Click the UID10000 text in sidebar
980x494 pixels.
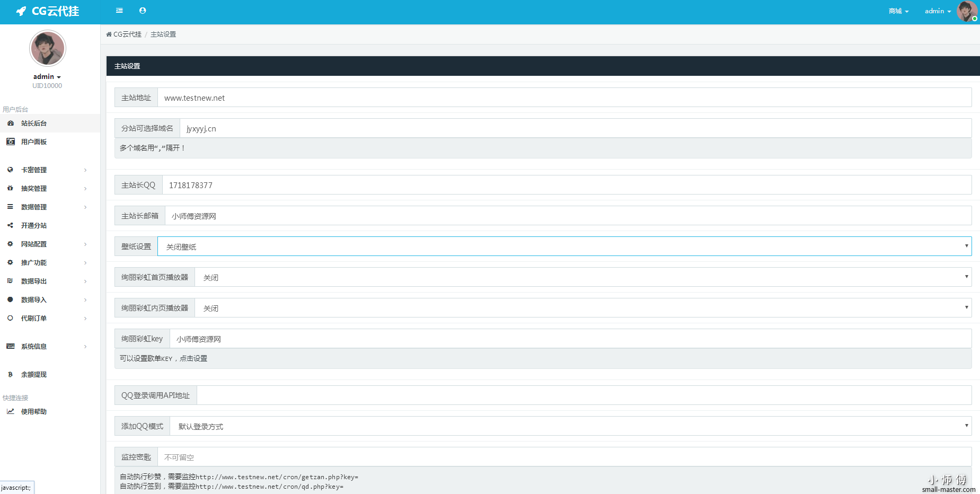point(47,86)
